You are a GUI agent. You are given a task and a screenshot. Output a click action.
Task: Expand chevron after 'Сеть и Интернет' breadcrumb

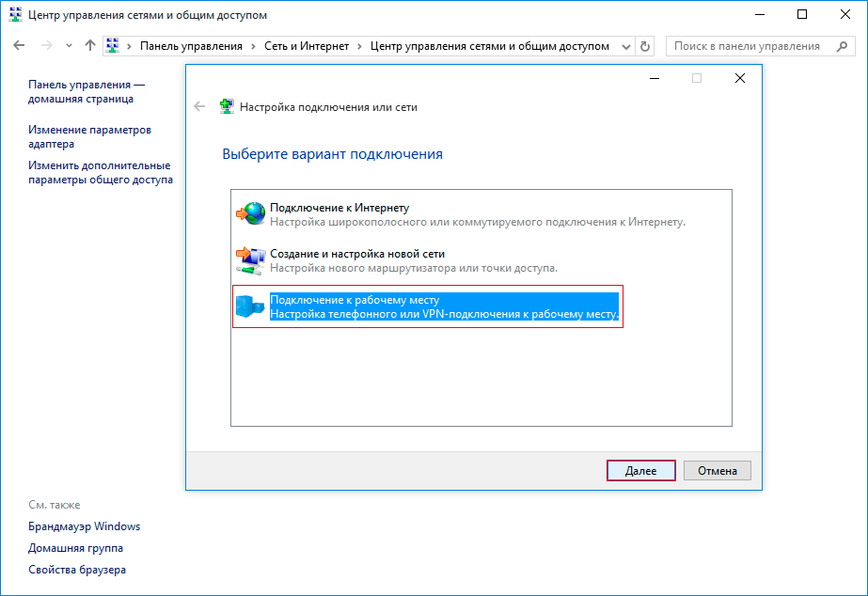click(360, 46)
